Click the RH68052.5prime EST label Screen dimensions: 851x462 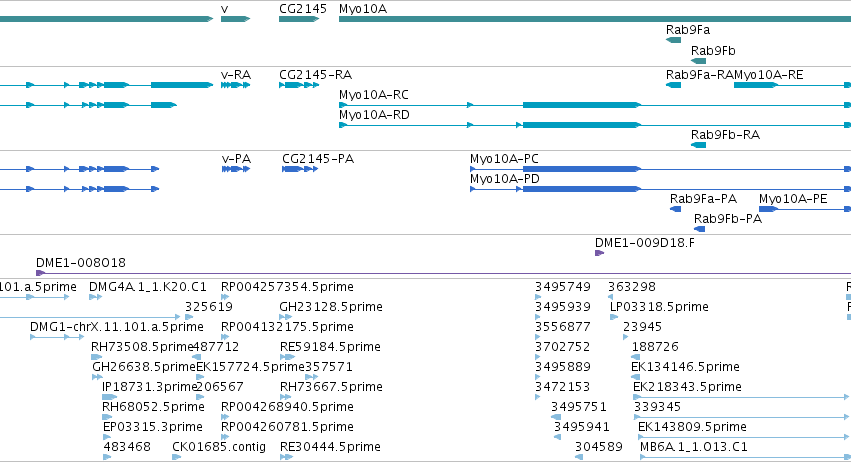pos(153,408)
